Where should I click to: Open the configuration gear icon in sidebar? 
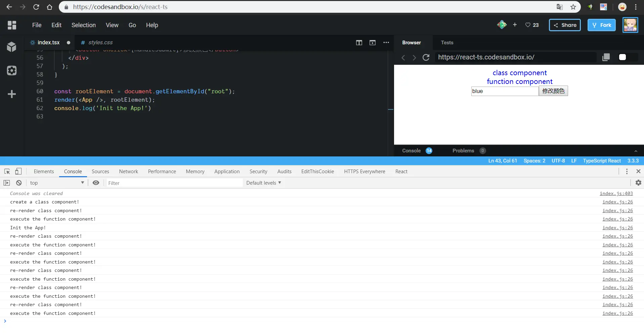(x=12, y=70)
